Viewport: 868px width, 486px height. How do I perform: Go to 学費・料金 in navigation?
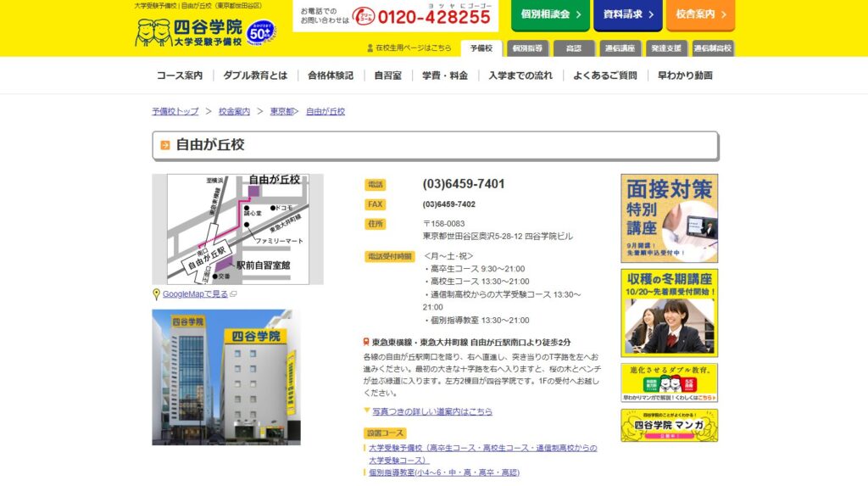[x=445, y=75]
